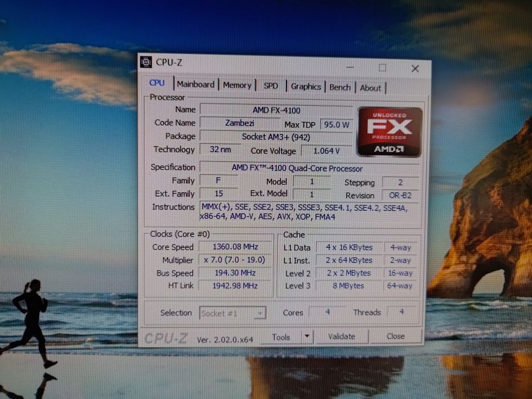Click the Instructions list starting with MMX(+)
Viewport: 532px width, 399px height.
[x=310, y=212]
